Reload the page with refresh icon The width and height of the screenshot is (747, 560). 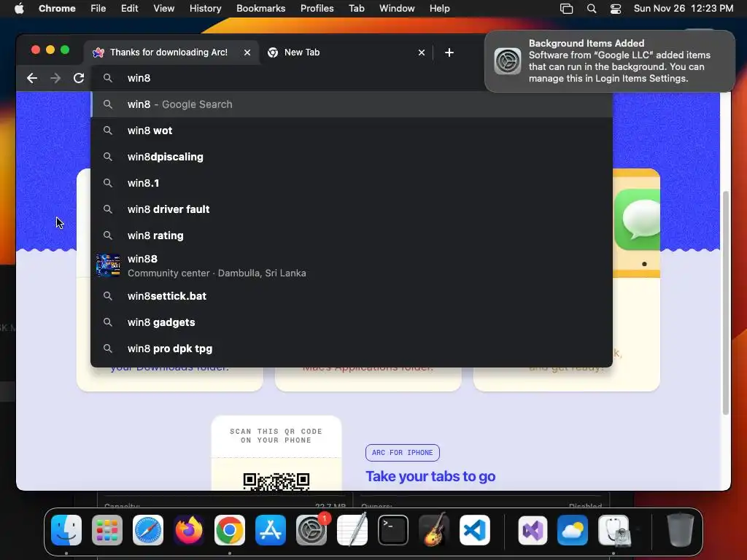pos(79,78)
